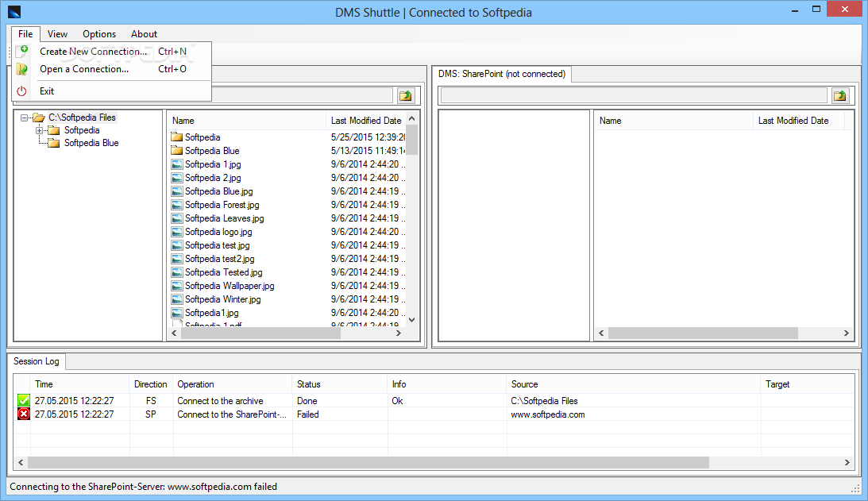Click the Direction column header in session log
Screen dimensions: 868x501
pos(151,384)
